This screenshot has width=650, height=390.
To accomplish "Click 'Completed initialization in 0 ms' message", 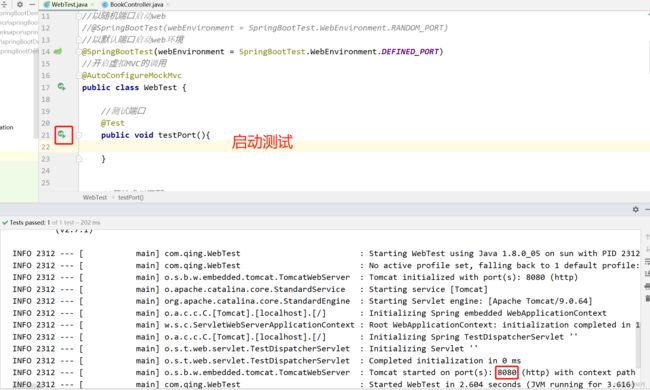I will [x=445, y=361].
